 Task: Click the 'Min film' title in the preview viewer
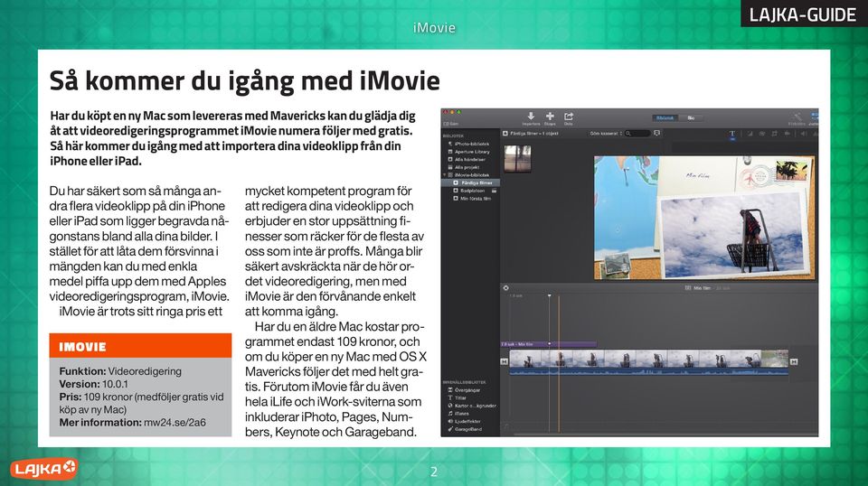click(x=698, y=176)
